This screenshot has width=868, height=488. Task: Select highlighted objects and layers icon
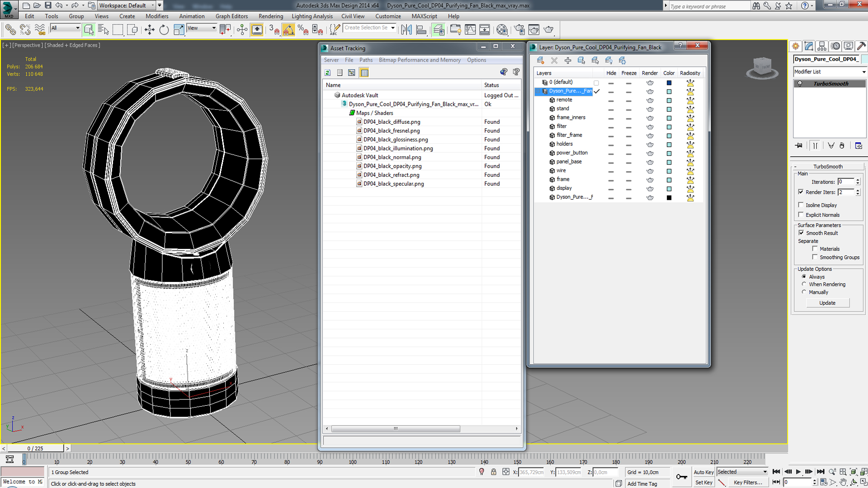tap(581, 60)
